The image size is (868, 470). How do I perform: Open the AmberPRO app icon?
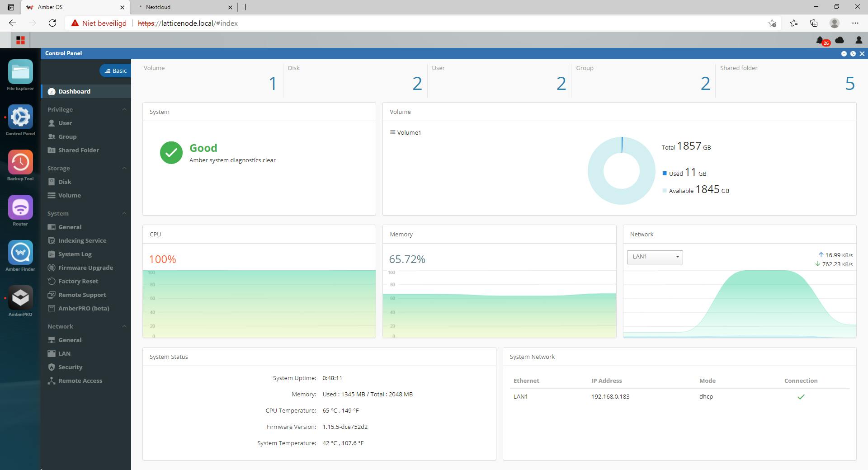[x=20, y=298]
